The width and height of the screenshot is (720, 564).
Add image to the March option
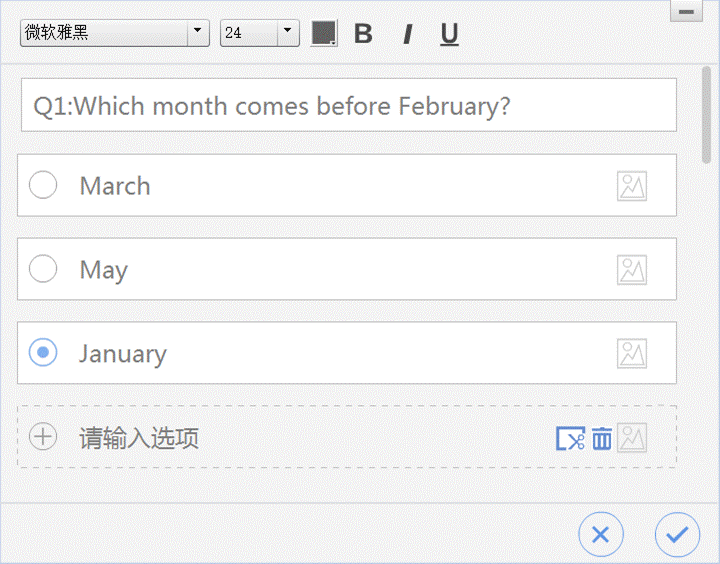click(x=632, y=186)
